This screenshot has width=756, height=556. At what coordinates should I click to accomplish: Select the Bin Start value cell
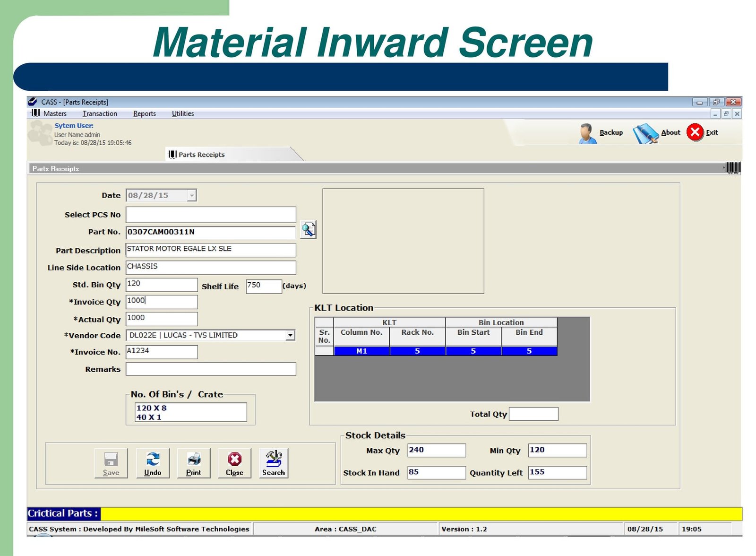(473, 351)
